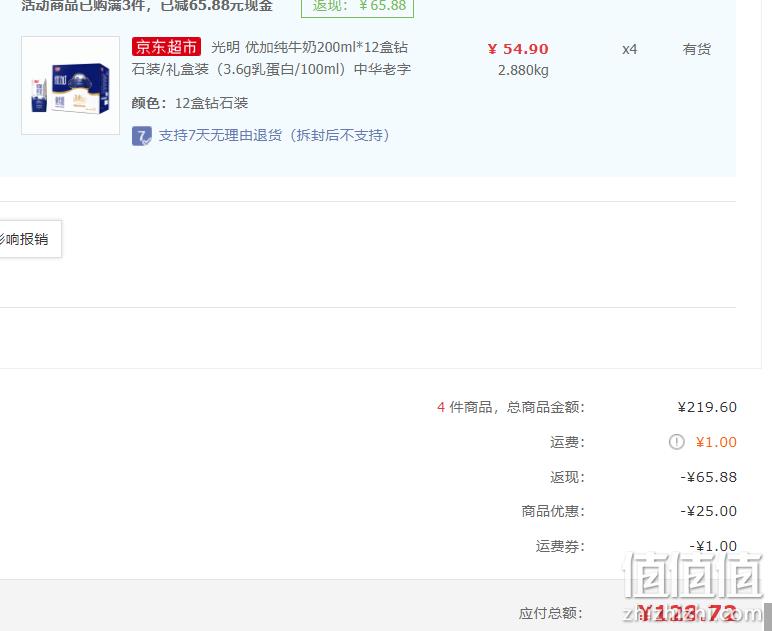Select the 颜色: 12盒钻石装 attribute
Viewport: 772px width, 631px height.
[190, 103]
